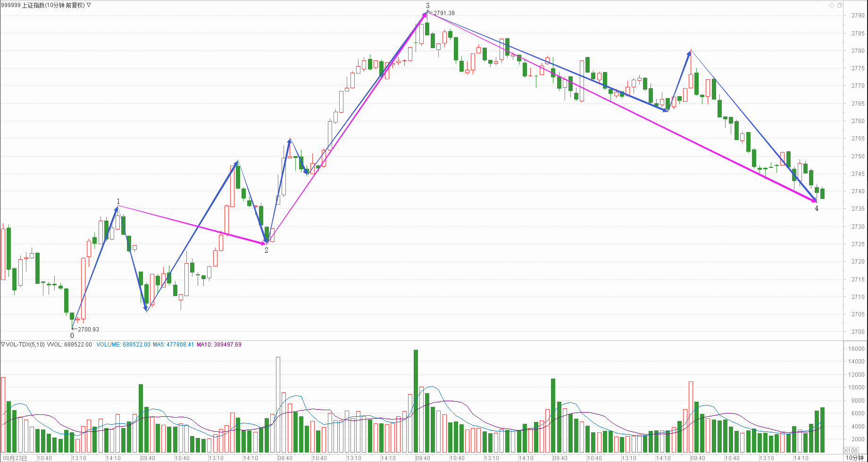Expand the VOL-TDX indicator triangle menu

coord(3,345)
